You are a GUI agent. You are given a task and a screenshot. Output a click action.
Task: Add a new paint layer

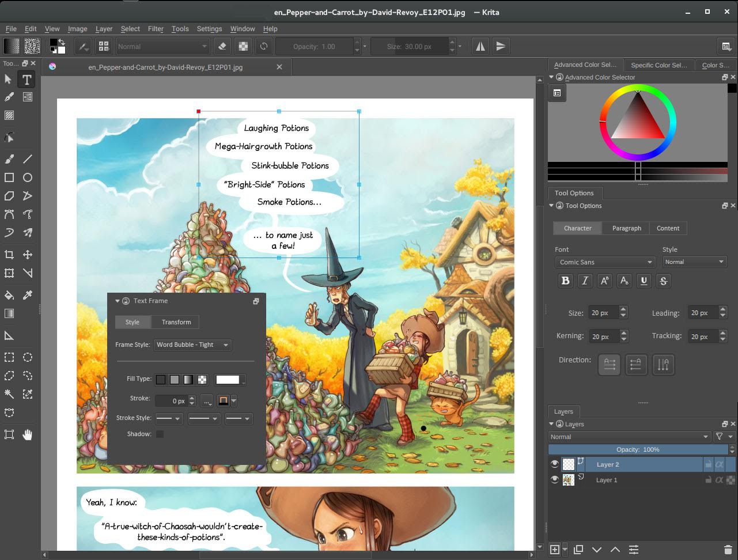click(554, 550)
